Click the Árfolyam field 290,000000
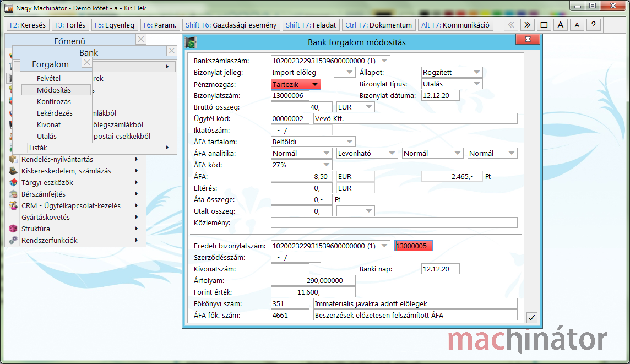The height and width of the screenshot is (364, 630). [x=313, y=280]
